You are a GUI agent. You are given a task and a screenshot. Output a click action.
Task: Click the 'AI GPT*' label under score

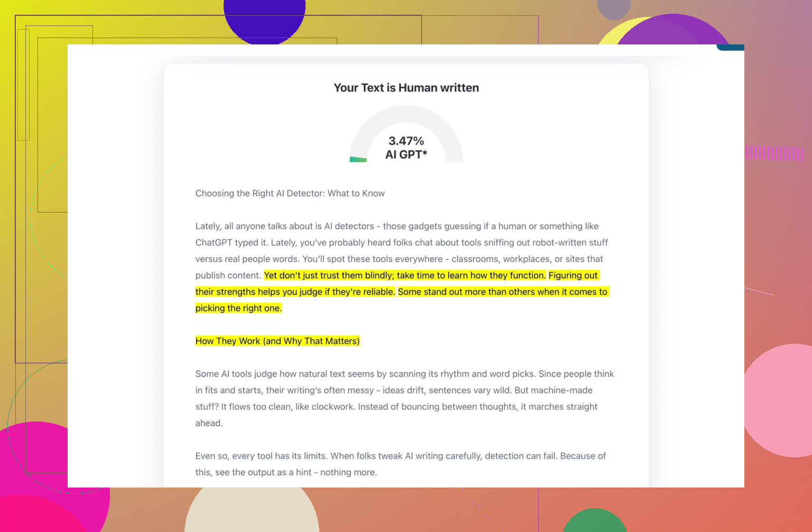click(406, 154)
